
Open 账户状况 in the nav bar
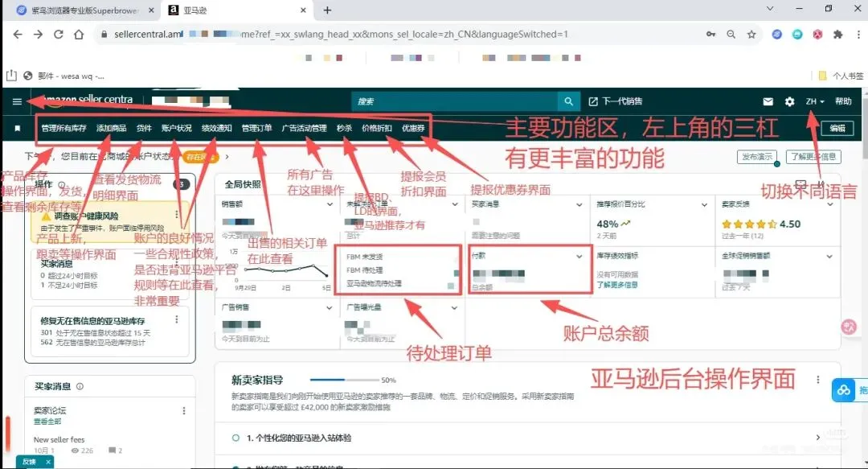click(x=177, y=128)
